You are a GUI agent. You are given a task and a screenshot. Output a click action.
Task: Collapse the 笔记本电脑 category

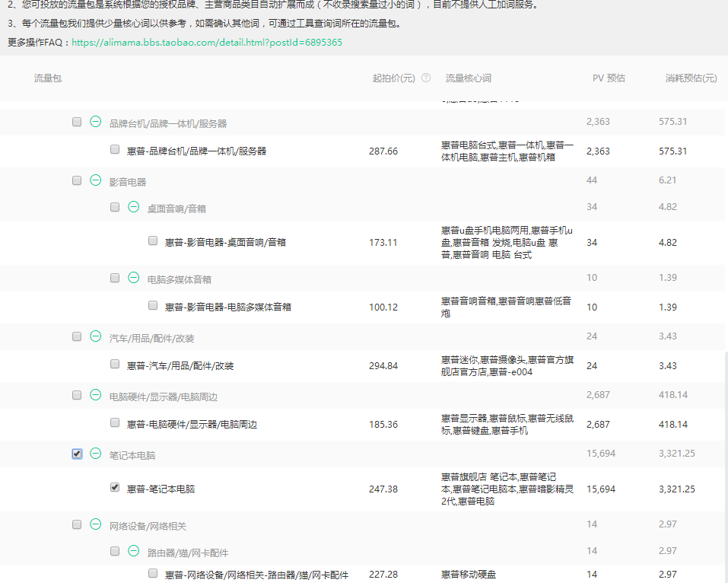[x=94, y=454]
